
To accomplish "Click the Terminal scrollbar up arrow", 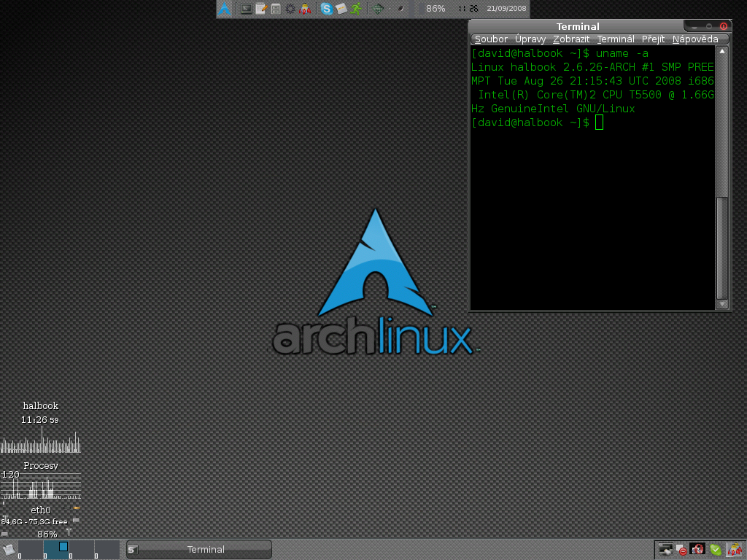I will [722, 51].
